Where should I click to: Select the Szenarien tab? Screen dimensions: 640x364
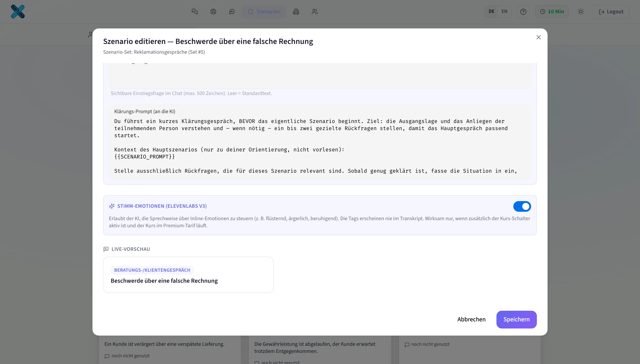click(264, 12)
